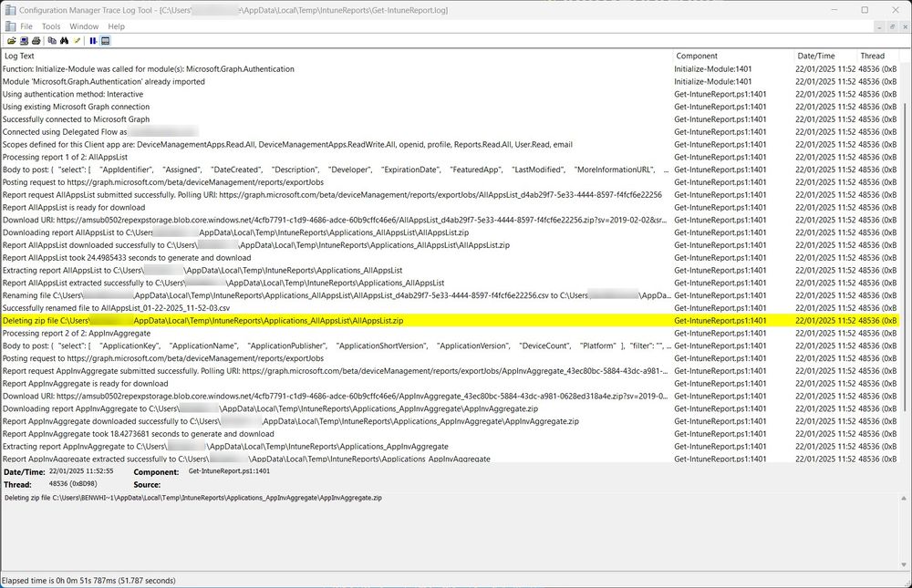
Task: Select row 'Report AppInvAggregate downloaded successfully'
Action: pos(451,422)
